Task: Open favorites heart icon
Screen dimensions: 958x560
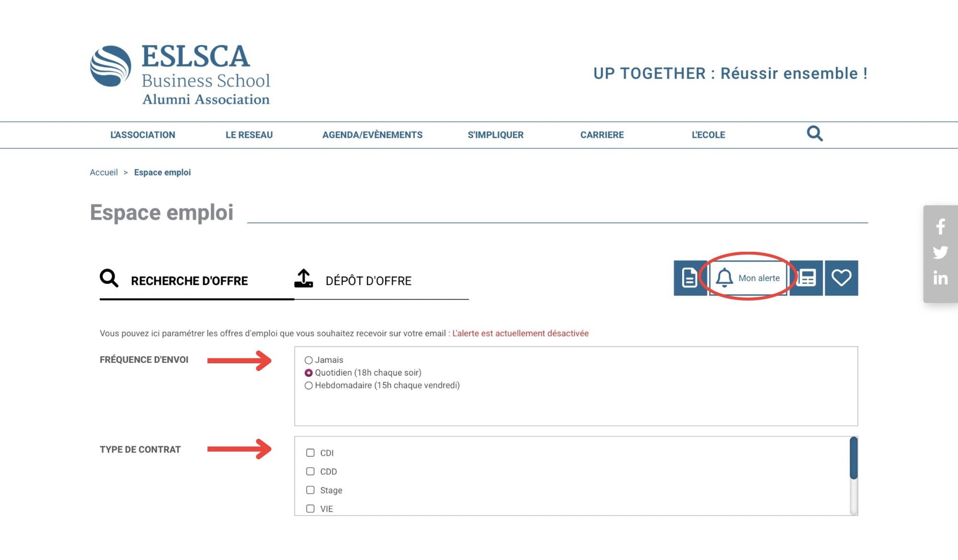Action: [x=841, y=278]
